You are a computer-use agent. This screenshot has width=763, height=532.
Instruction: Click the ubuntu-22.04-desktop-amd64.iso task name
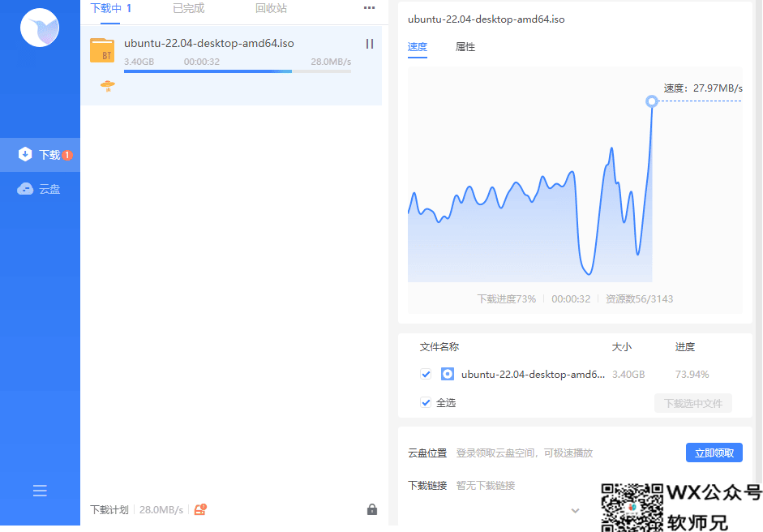point(208,43)
